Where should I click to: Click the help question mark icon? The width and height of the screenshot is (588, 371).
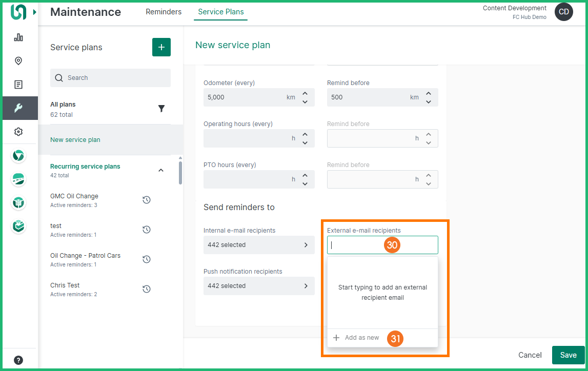[x=18, y=360]
